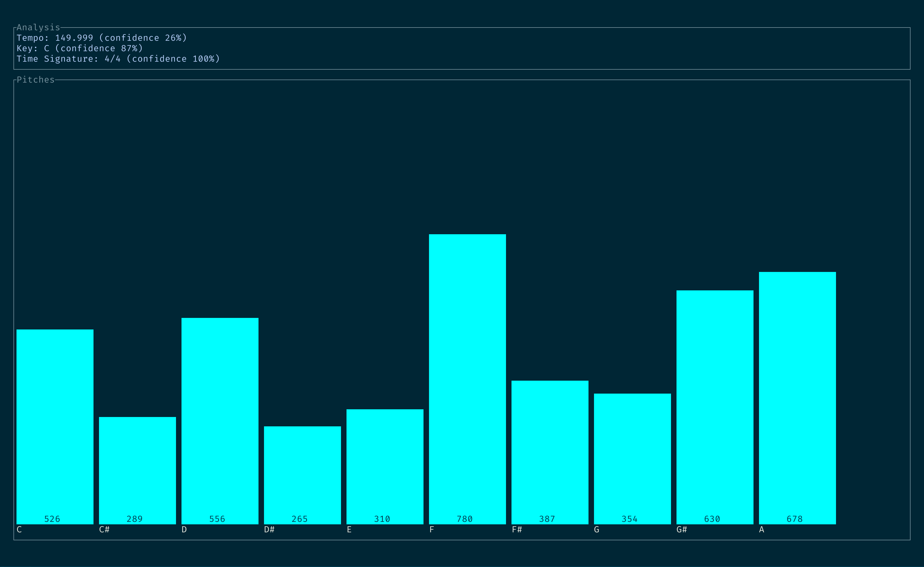Click the Pitches panel title
This screenshot has width=924, height=567.
(36, 79)
